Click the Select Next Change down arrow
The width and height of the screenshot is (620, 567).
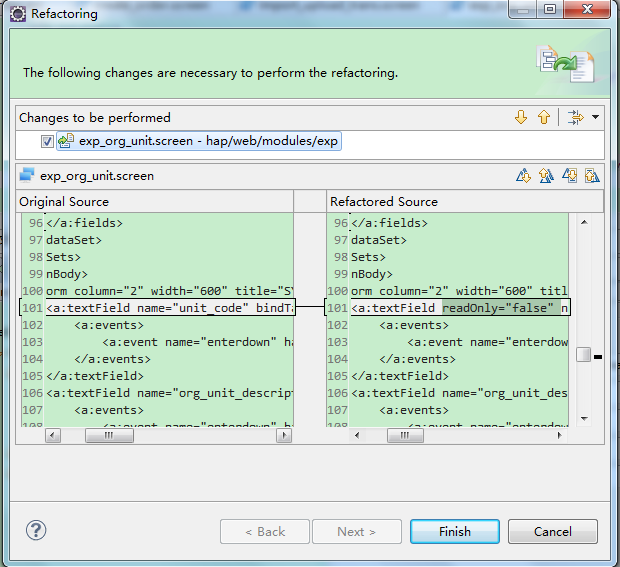coord(521,117)
